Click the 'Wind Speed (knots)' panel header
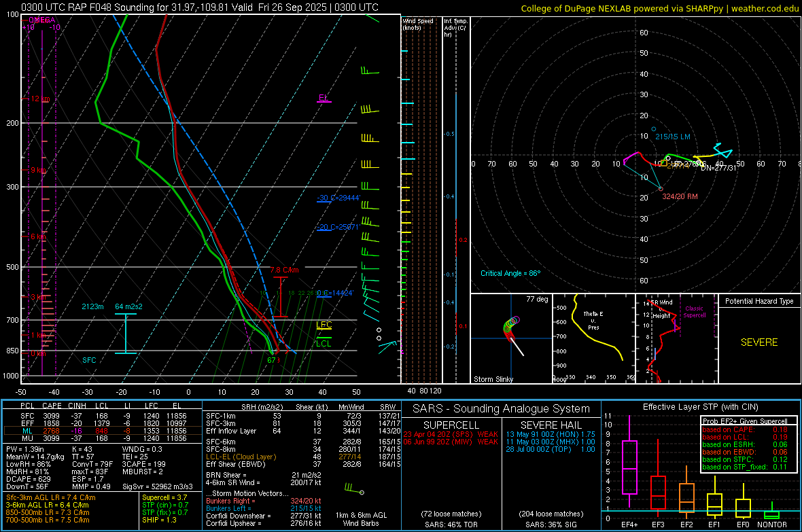Viewport: 802px width, 532px height. [417, 24]
